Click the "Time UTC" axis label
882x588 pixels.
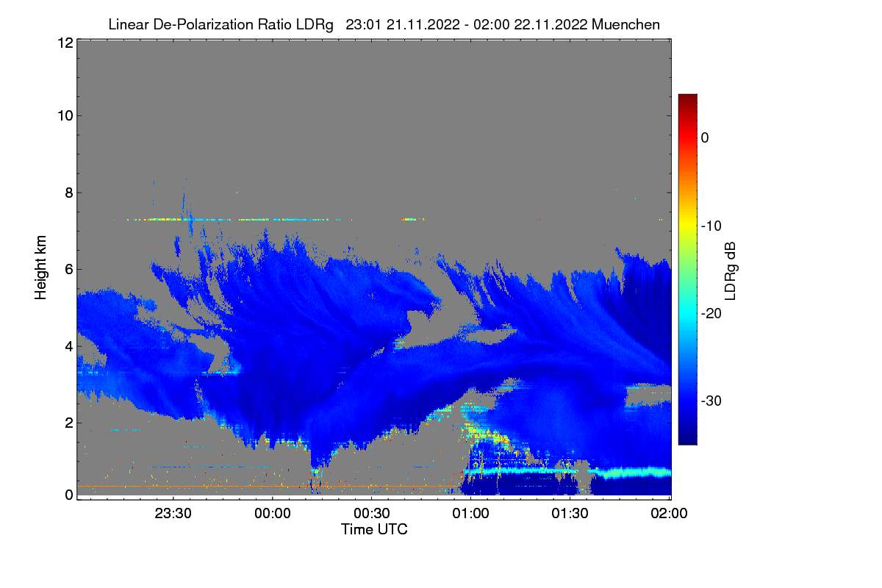click(x=374, y=529)
